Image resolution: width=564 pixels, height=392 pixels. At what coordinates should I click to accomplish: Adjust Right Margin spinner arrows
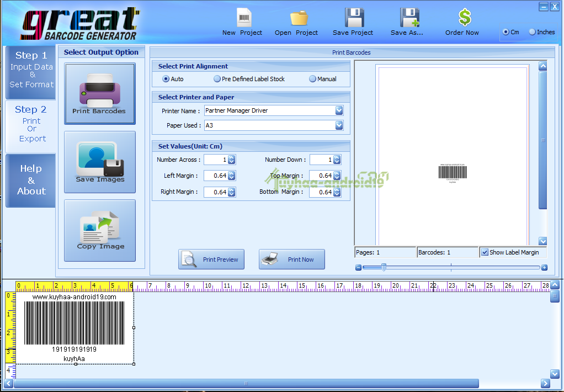[232, 192]
